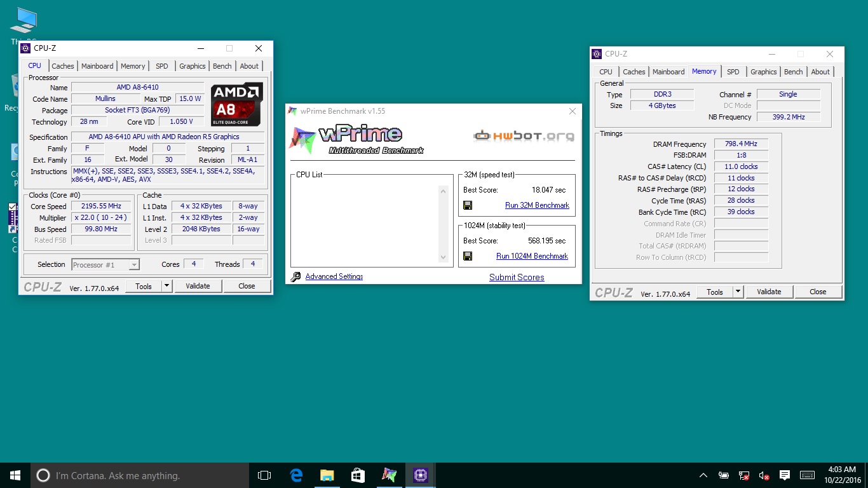Select CPU tab in the Memory CPU-Z window
868x488 pixels.
click(x=606, y=72)
